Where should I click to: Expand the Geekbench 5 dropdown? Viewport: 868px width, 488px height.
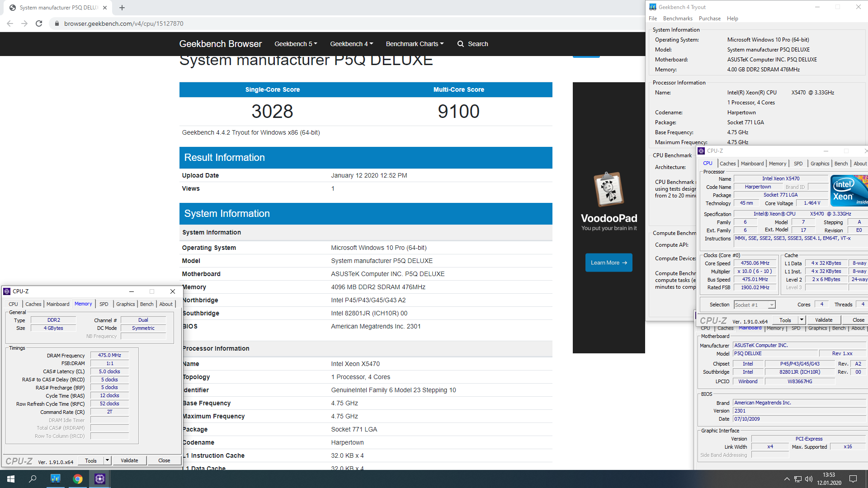296,44
